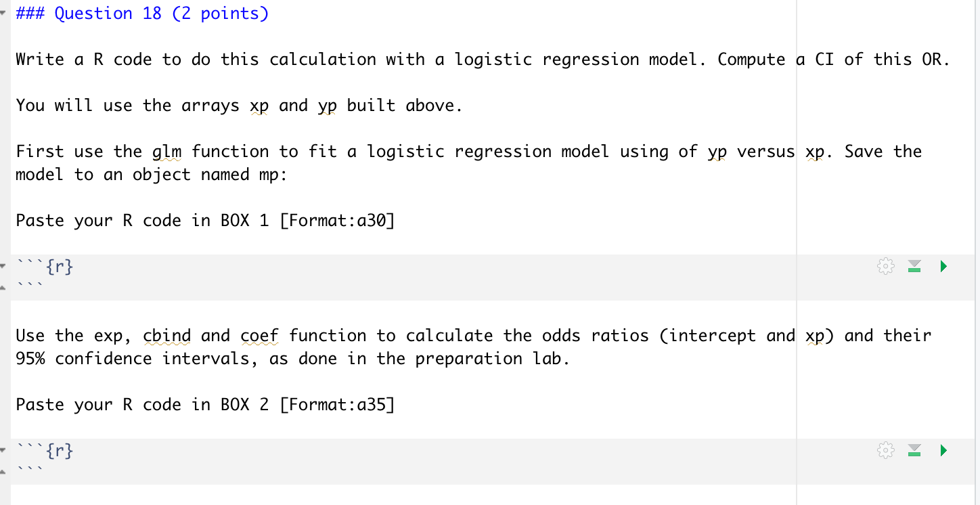Run all chunks above the first code chunk
The height and width of the screenshot is (505, 980).
point(914,266)
